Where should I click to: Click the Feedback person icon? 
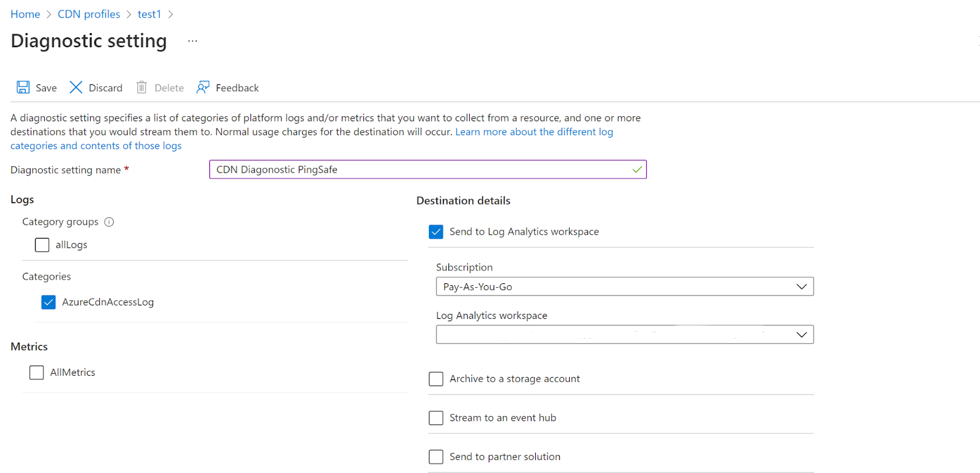[x=203, y=88]
